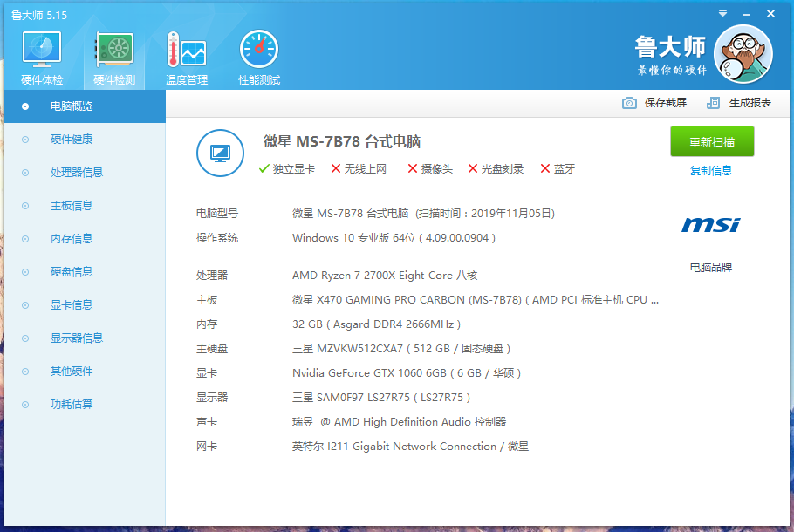
Task: Click the red X beside 摄像头
Action: [x=413, y=168]
